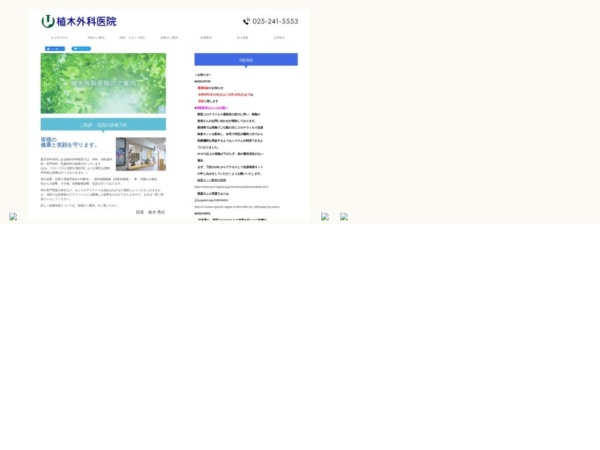Open the clinic reception desk photo

pos(141,154)
